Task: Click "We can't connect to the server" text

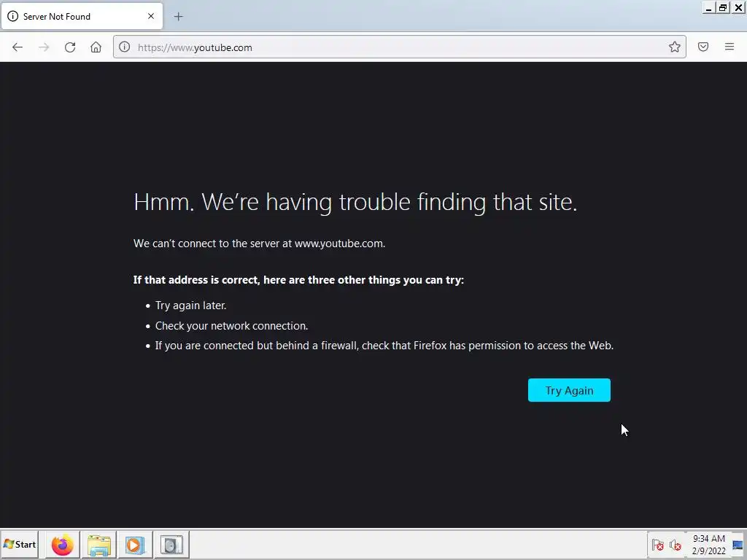Action: [259, 244]
